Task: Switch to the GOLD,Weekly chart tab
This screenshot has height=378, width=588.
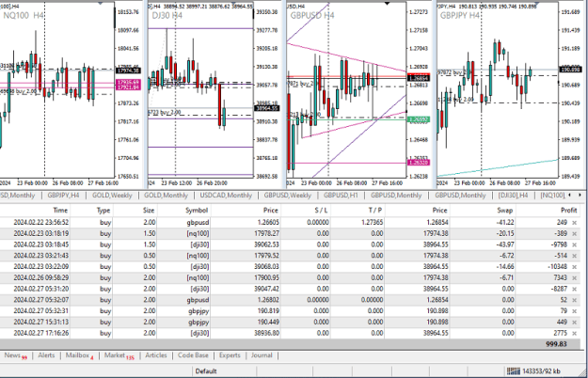Action: [x=112, y=196]
